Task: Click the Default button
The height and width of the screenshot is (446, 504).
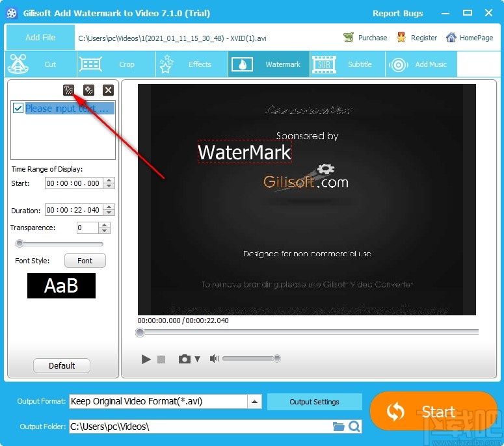Action: click(62, 365)
